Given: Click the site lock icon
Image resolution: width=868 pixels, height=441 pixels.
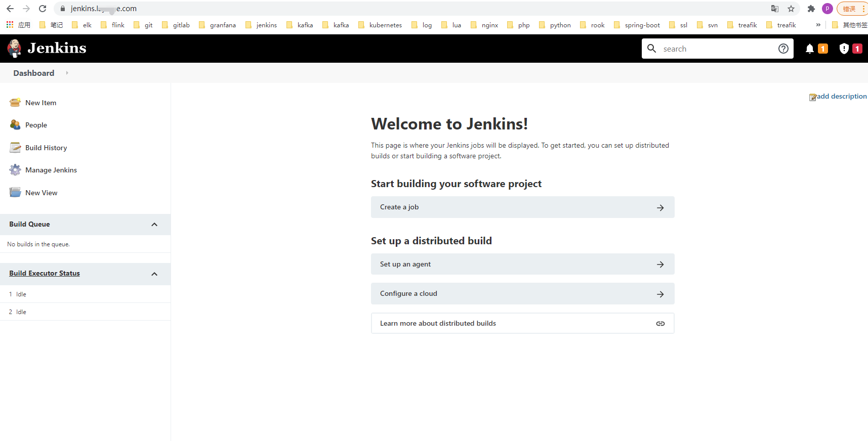Looking at the screenshot, I should pos(63,9).
